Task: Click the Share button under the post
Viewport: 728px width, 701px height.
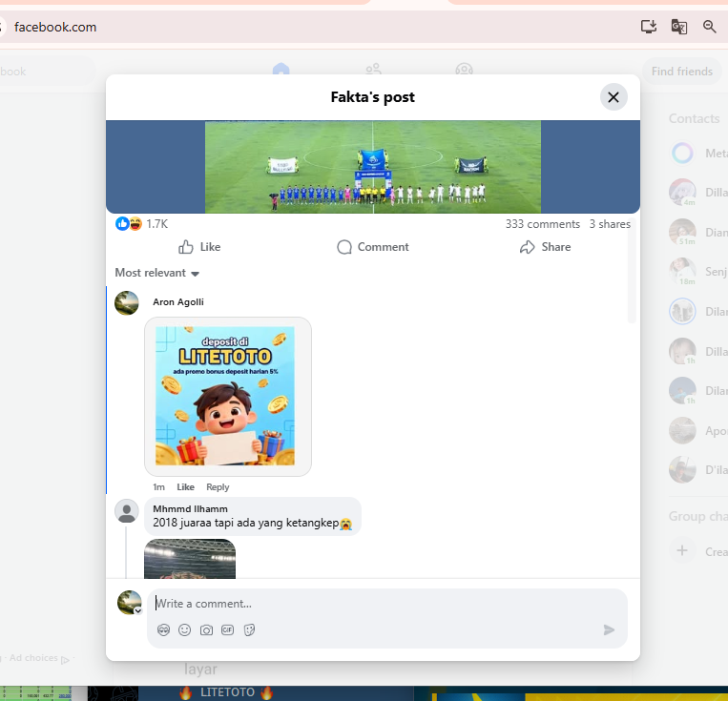Action: click(x=546, y=247)
